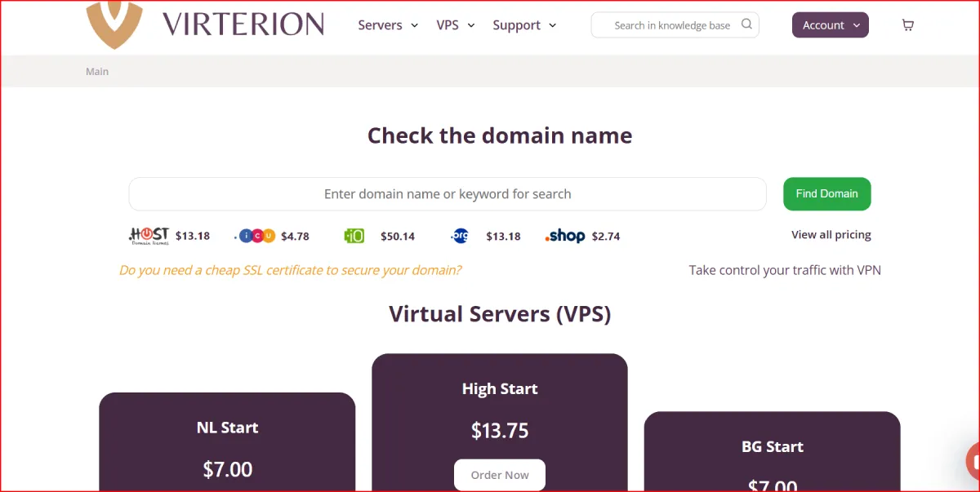
Task: Open View all pricing link
Action: 831,235
